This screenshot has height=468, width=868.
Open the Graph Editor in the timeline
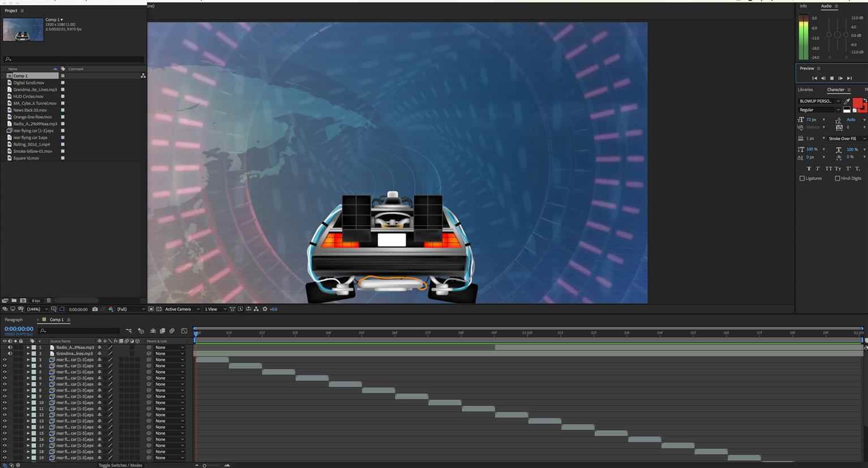(x=184, y=330)
